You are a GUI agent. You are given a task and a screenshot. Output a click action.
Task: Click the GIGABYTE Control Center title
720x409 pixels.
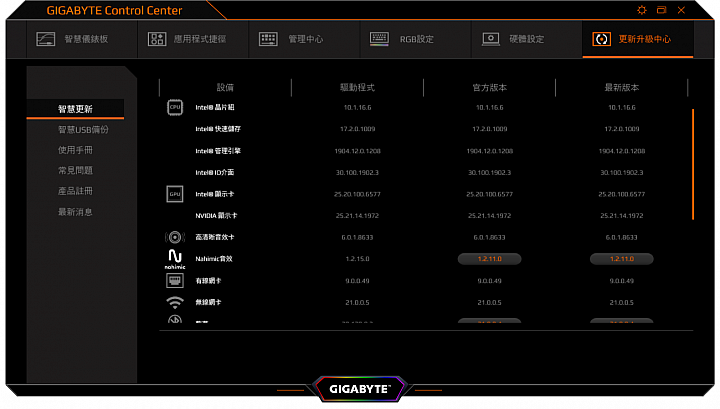[114, 10]
